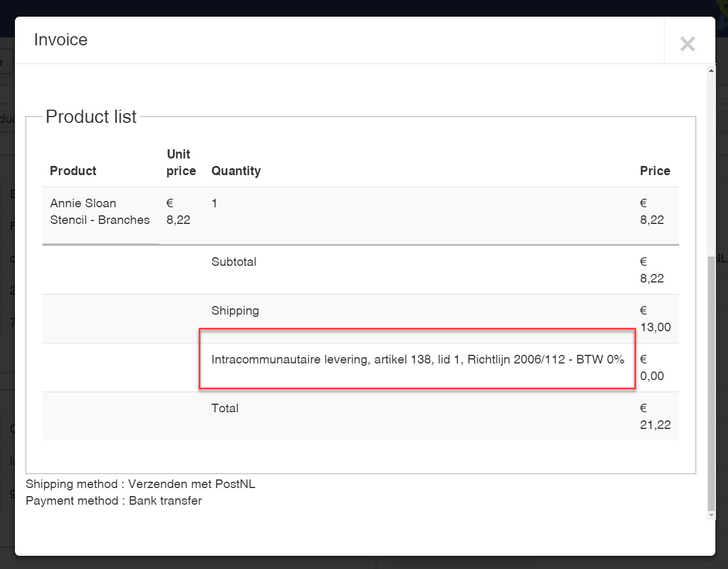Click the Shipping method Verzenden met PostNL text
728x569 pixels.
click(141, 484)
